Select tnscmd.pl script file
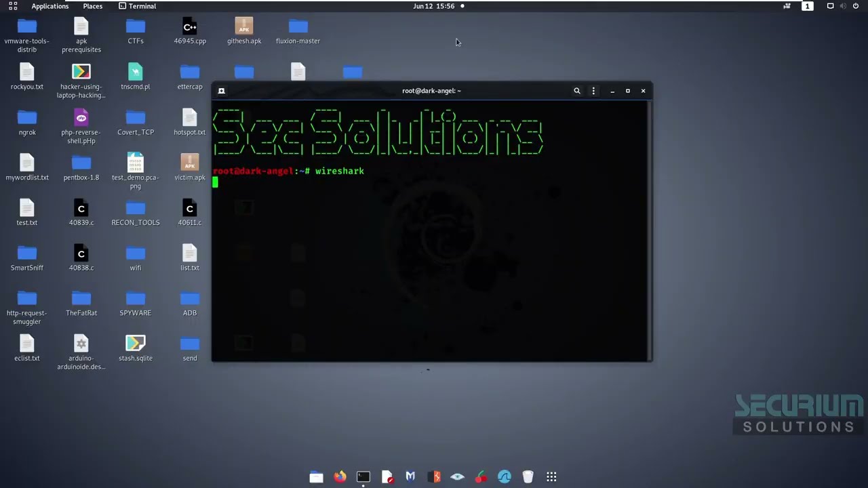Screen dimensions: 868x488 pyautogui.click(x=136, y=77)
